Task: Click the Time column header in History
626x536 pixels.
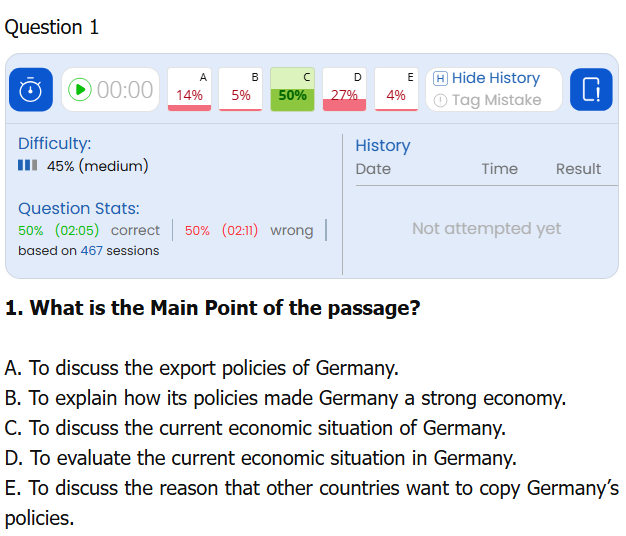Action: point(499,169)
